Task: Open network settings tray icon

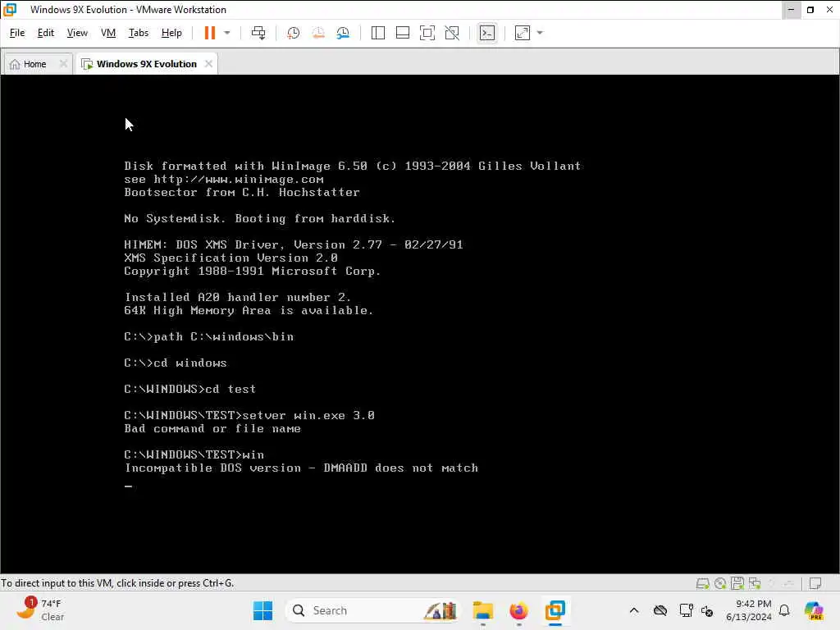Action: click(686, 610)
